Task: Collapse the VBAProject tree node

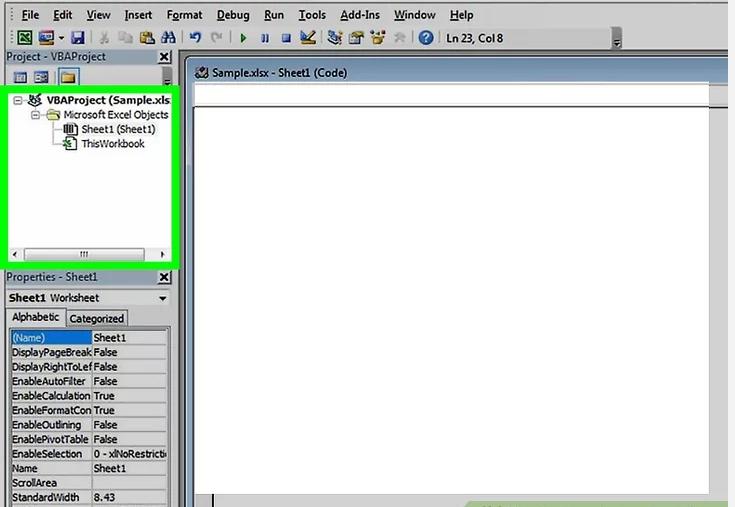Action: point(19,101)
